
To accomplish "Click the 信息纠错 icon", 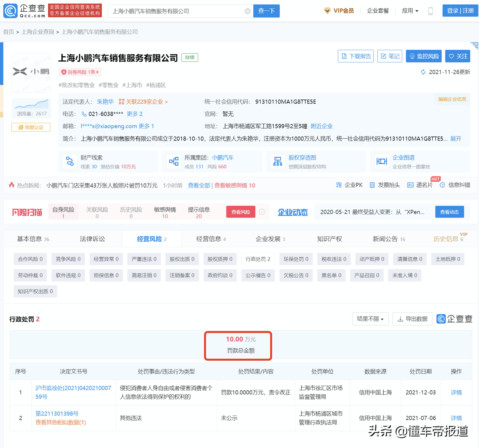I will (x=442, y=185).
